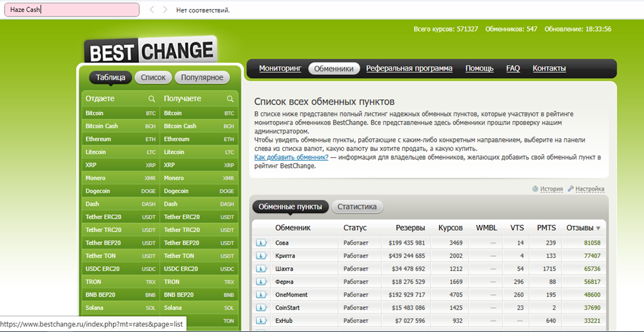Open История link with clock icon
This screenshot has width=644, height=332.
tap(547, 189)
